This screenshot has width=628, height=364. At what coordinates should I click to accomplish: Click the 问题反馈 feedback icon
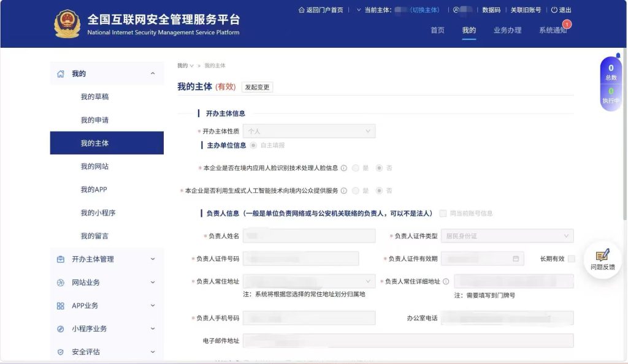tap(602, 256)
